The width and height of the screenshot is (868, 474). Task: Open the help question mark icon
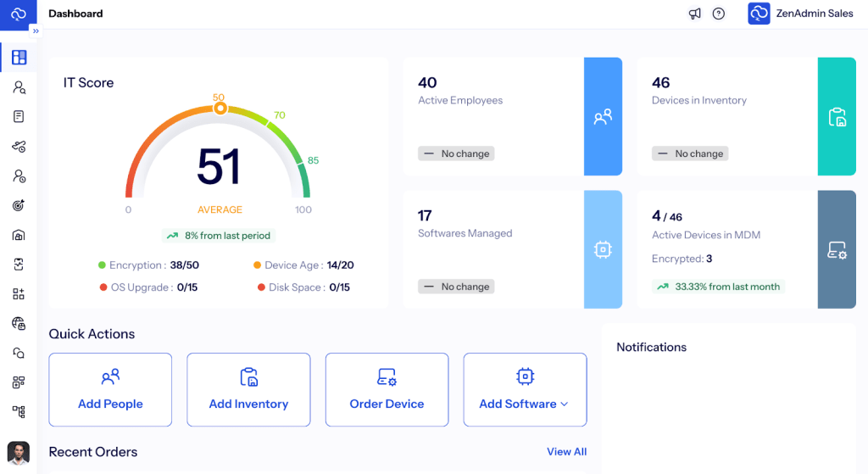[719, 14]
